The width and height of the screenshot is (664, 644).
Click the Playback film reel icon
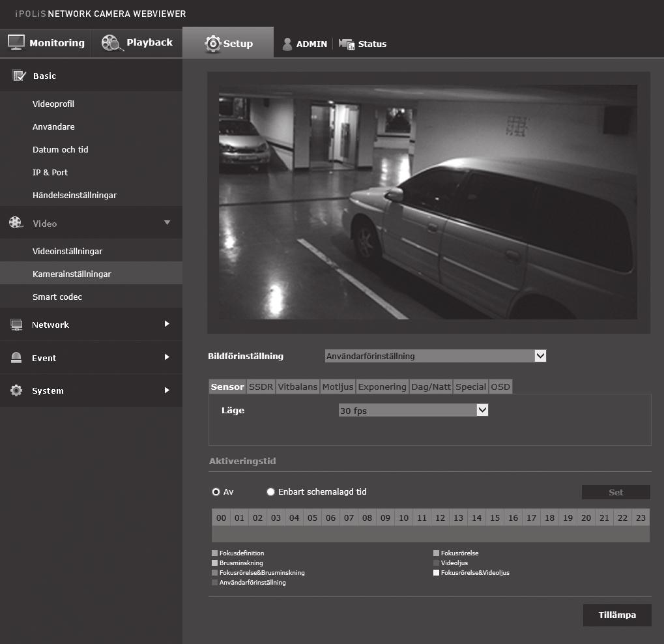(x=112, y=43)
